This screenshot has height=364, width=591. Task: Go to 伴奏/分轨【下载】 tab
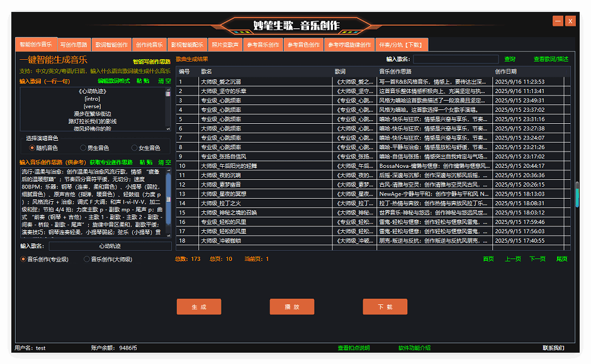coord(401,45)
